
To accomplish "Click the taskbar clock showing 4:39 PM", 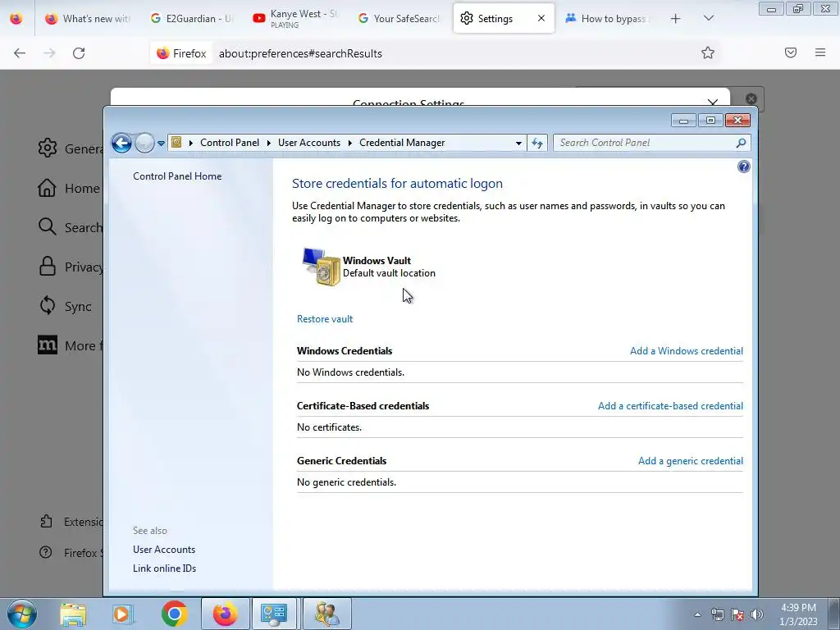I will coord(798,614).
